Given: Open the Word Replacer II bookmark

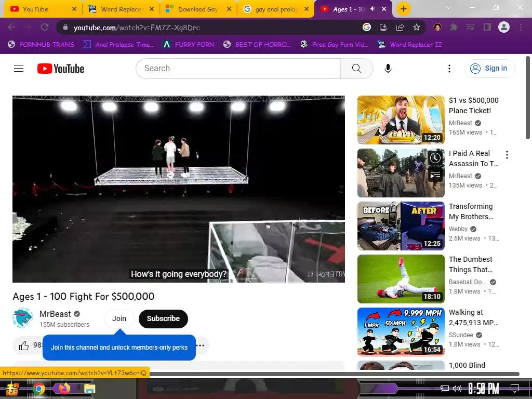Looking at the screenshot, I should tap(410, 44).
